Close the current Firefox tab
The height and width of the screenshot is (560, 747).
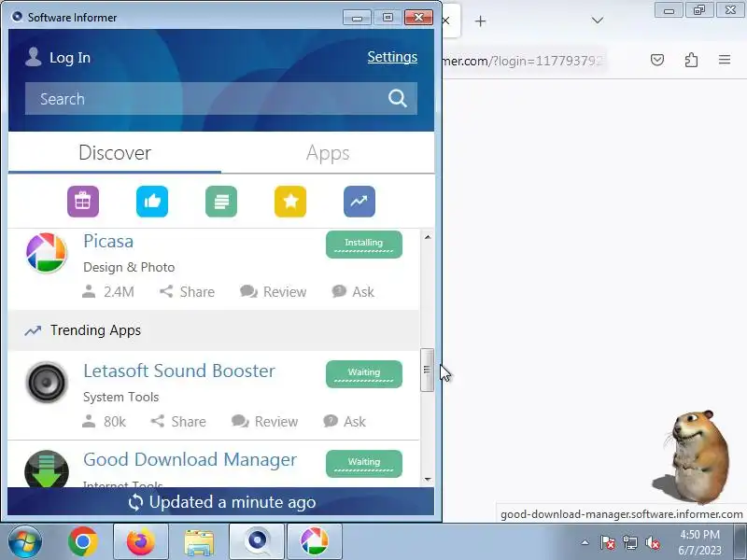click(446, 21)
